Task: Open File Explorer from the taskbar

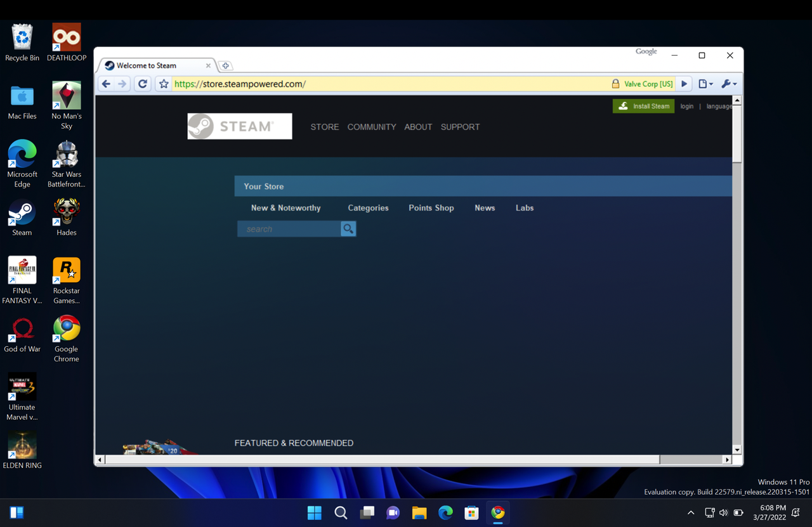Action: [x=419, y=512]
